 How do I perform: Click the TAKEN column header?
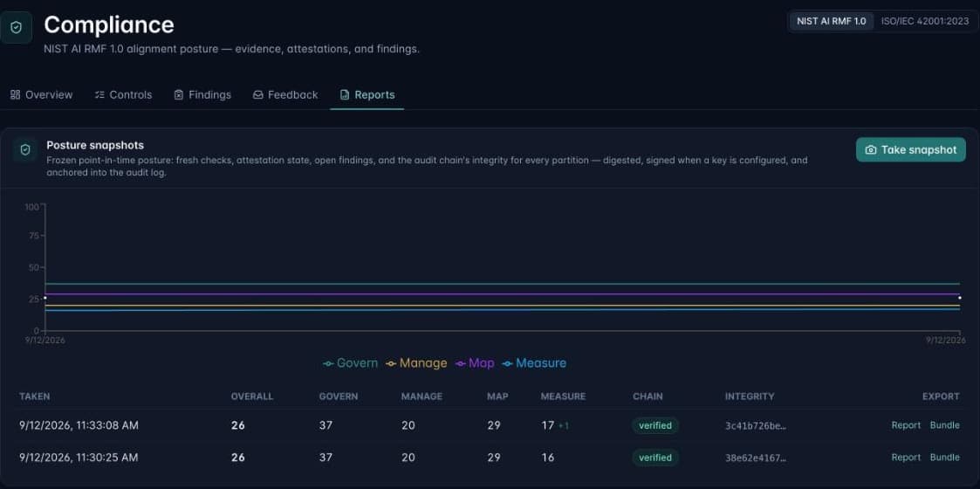[x=34, y=396]
